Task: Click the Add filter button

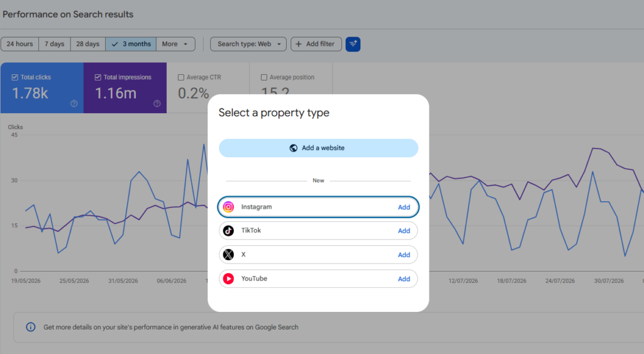Action: click(x=316, y=44)
